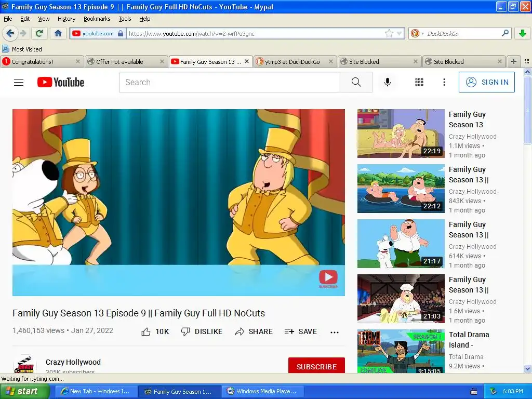Switch to the ytmp3 at DuckDuckGo tab
The image size is (532, 399).
pyautogui.click(x=295, y=62)
